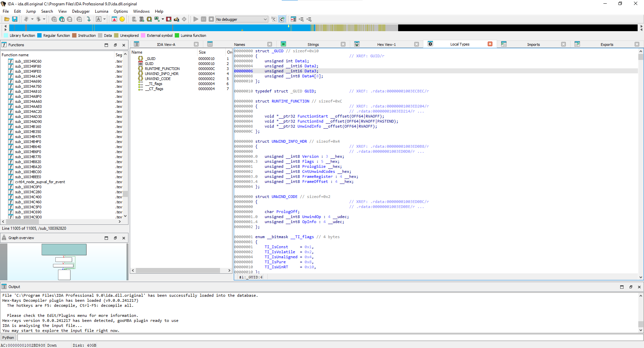
Task: Close the Functions panel
Action: (x=124, y=45)
